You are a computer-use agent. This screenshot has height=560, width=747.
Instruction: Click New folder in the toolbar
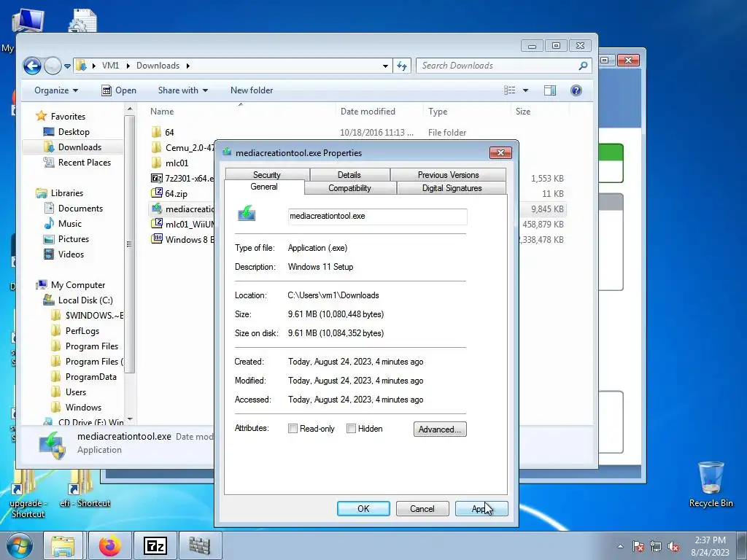(x=252, y=90)
